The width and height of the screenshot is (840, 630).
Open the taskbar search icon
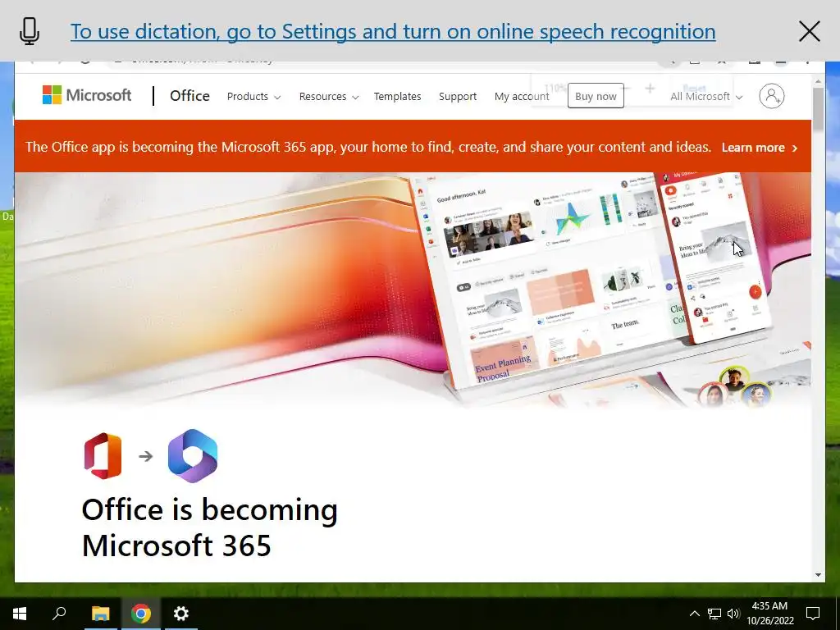tap(59, 614)
